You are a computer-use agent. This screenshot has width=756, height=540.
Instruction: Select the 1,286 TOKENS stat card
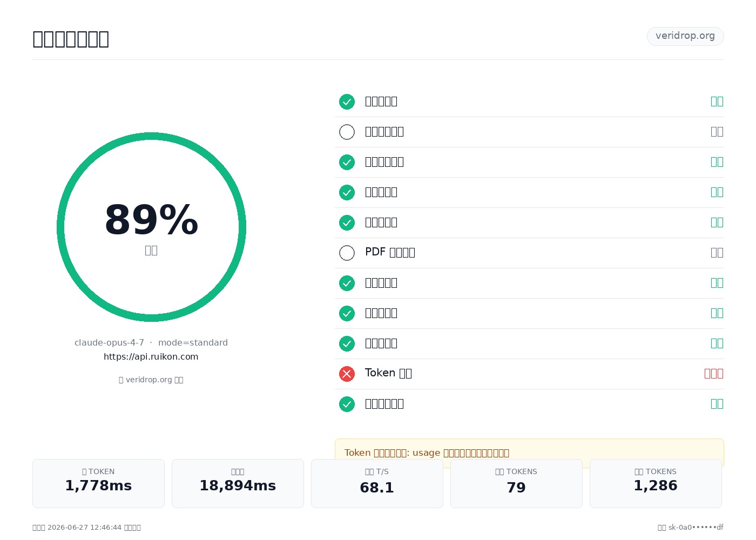(x=656, y=483)
